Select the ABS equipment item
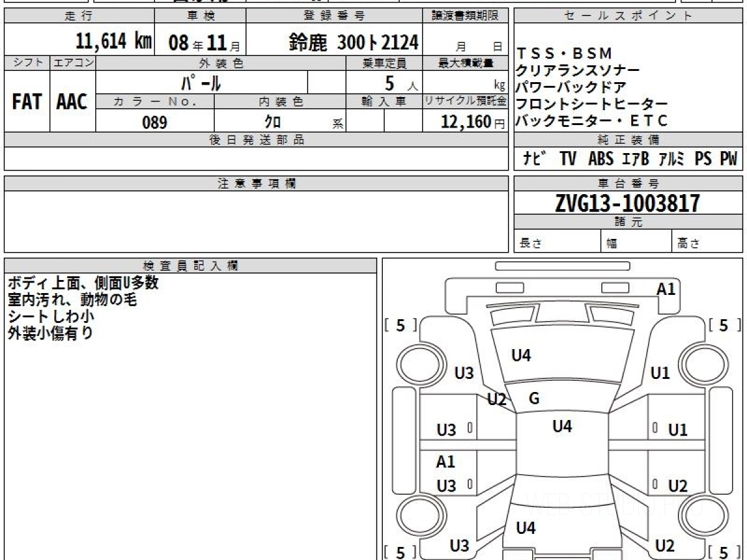This screenshot has height=560, width=747. coord(600,159)
